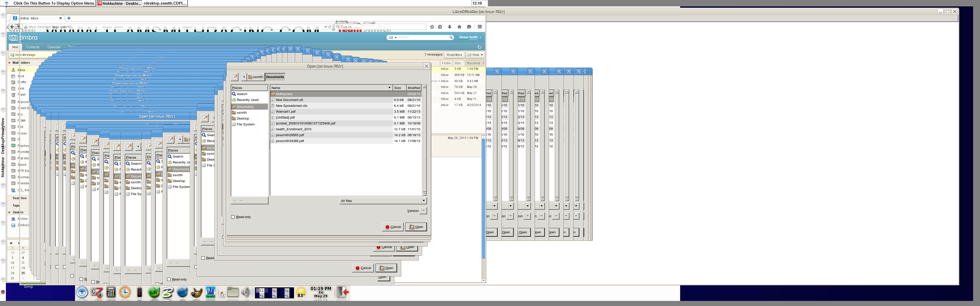
Task: Open the folder icon in the dock
Action: [233, 292]
